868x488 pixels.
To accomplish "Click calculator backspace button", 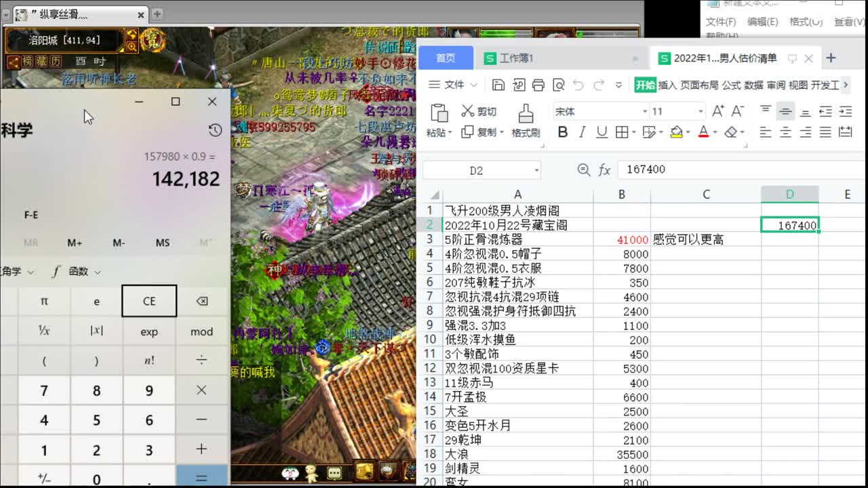I will tap(201, 301).
